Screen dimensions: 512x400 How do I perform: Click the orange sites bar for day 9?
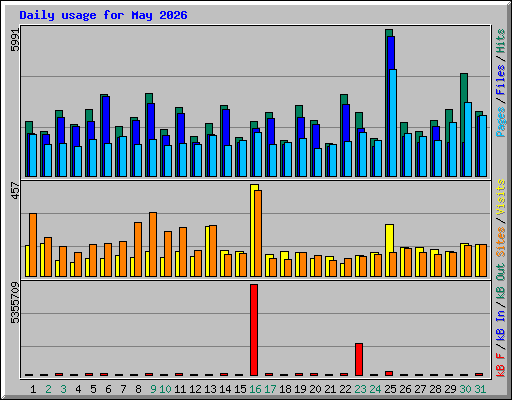pos(153,244)
